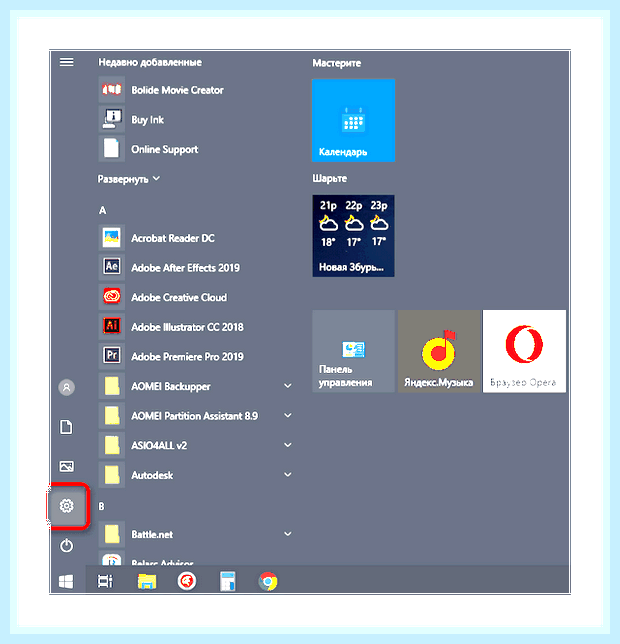Launch Google Chrome from the taskbar
The height and width of the screenshot is (644, 620).
tap(268, 581)
